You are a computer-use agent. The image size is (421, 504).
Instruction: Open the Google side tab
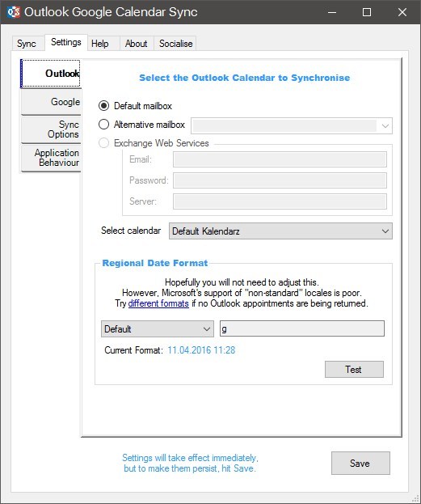point(51,102)
